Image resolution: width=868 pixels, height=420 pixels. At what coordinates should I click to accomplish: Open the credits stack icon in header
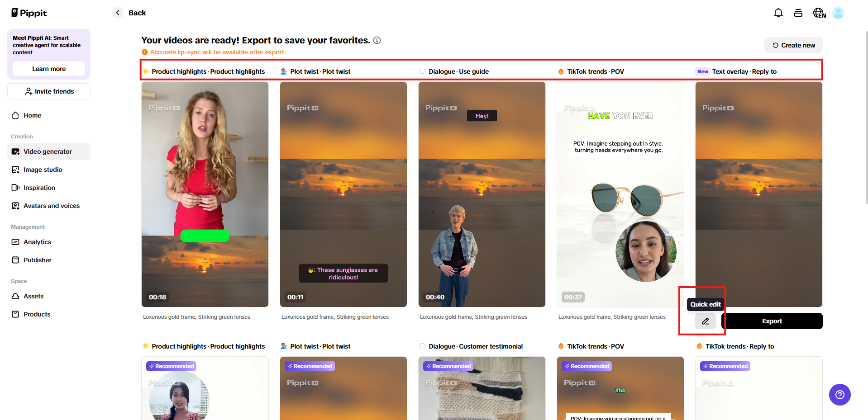click(798, 13)
